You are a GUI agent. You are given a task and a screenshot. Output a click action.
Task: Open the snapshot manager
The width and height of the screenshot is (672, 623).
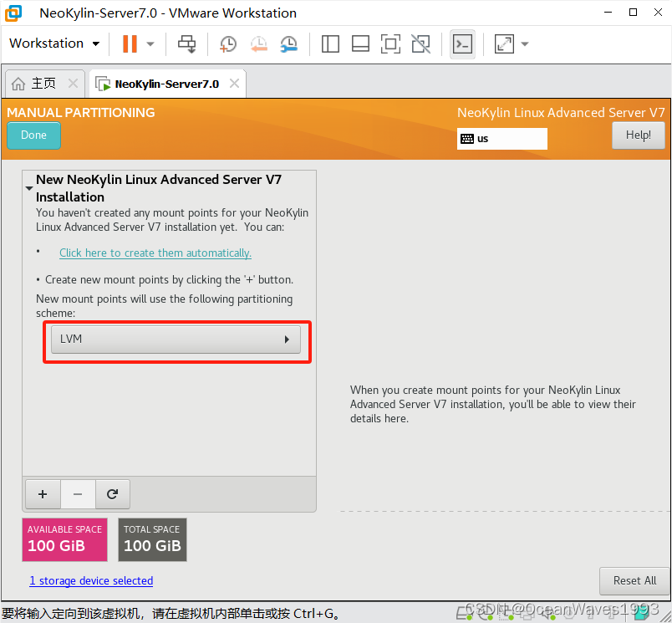coord(289,43)
